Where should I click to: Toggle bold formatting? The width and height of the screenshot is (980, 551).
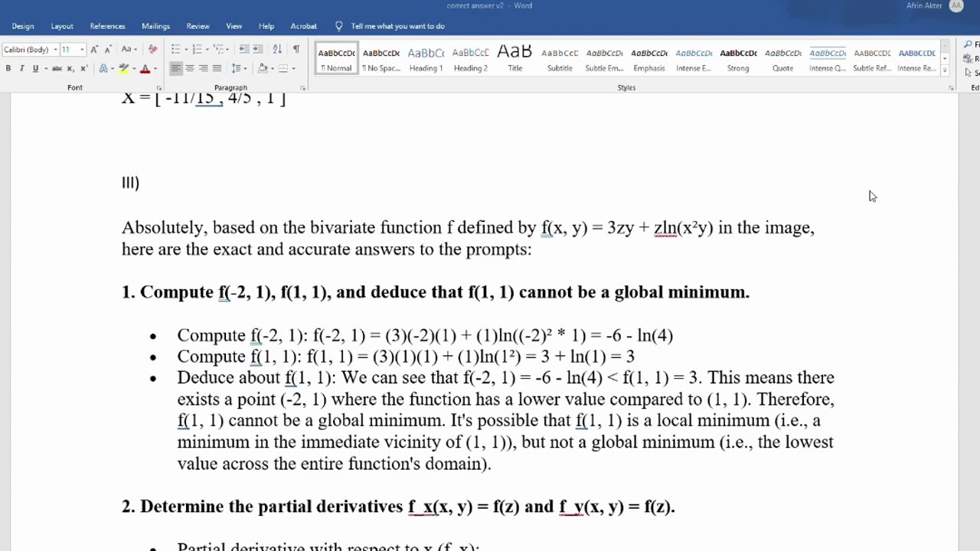click(8, 69)
